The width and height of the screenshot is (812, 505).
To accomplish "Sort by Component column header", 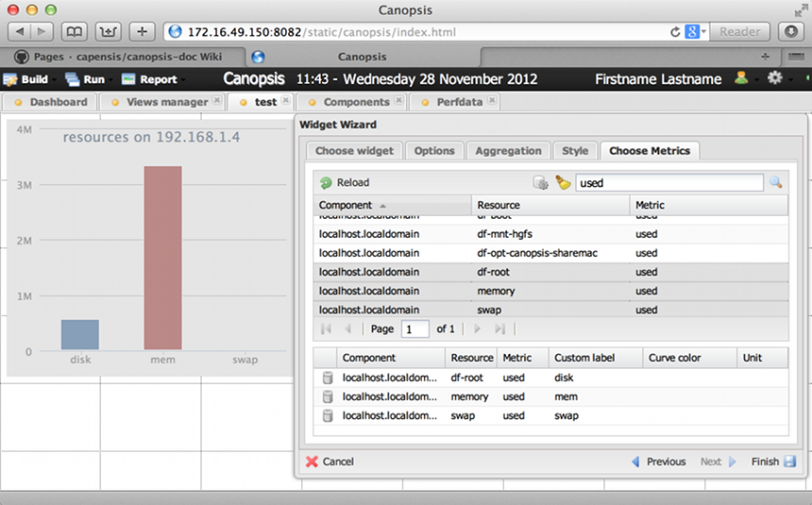I will [392, 205].
